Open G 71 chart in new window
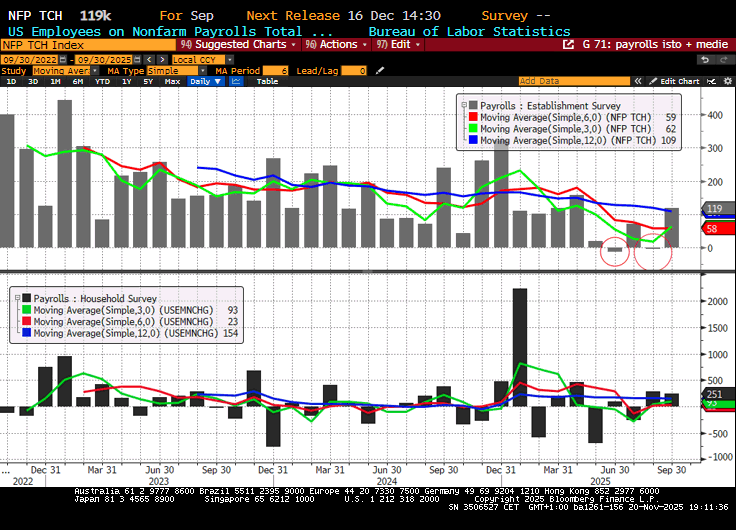Image resolution: width=736 pixels, height=530 pixels. pos(570,45)
